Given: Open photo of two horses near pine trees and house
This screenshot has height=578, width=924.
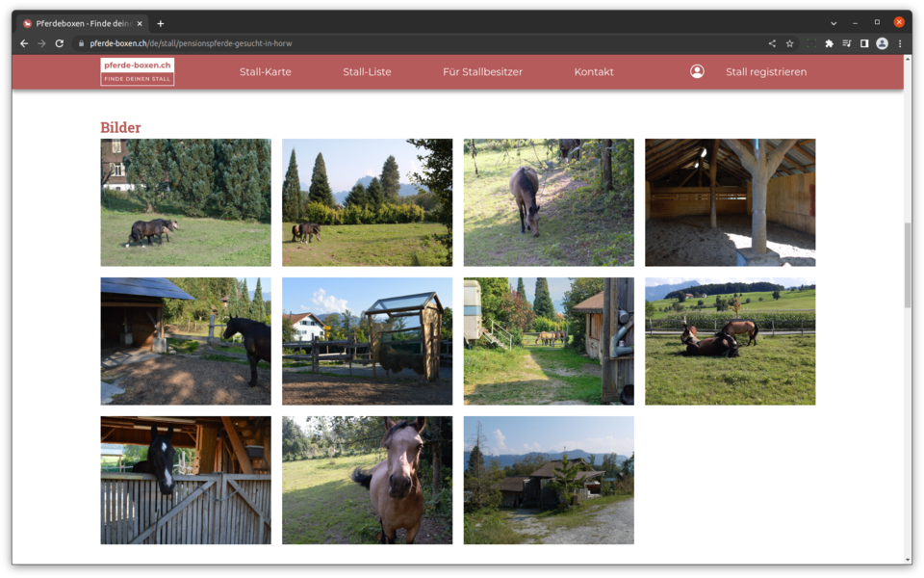Looking at the screenshot, I should pos(186,202).
